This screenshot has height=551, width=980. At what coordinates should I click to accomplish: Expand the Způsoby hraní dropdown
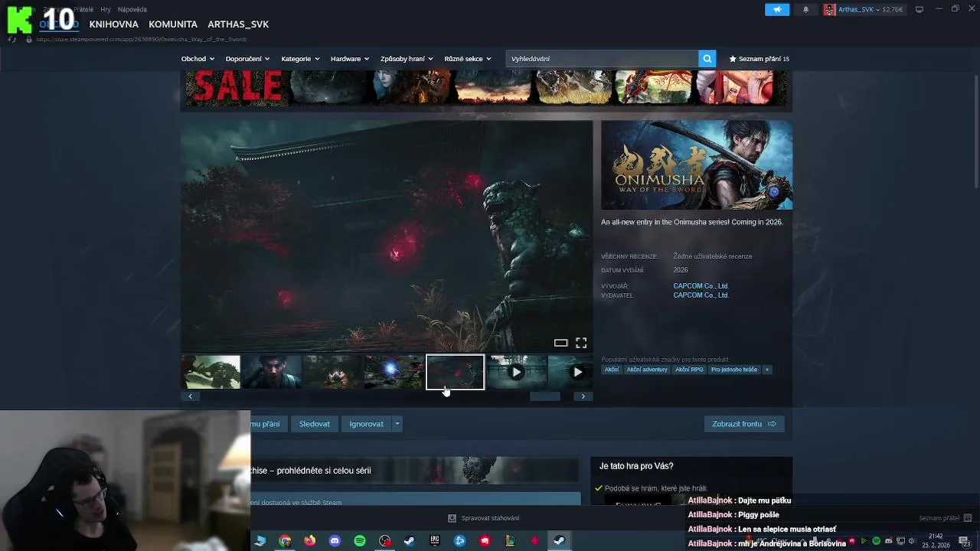click(x=407, y=59)
